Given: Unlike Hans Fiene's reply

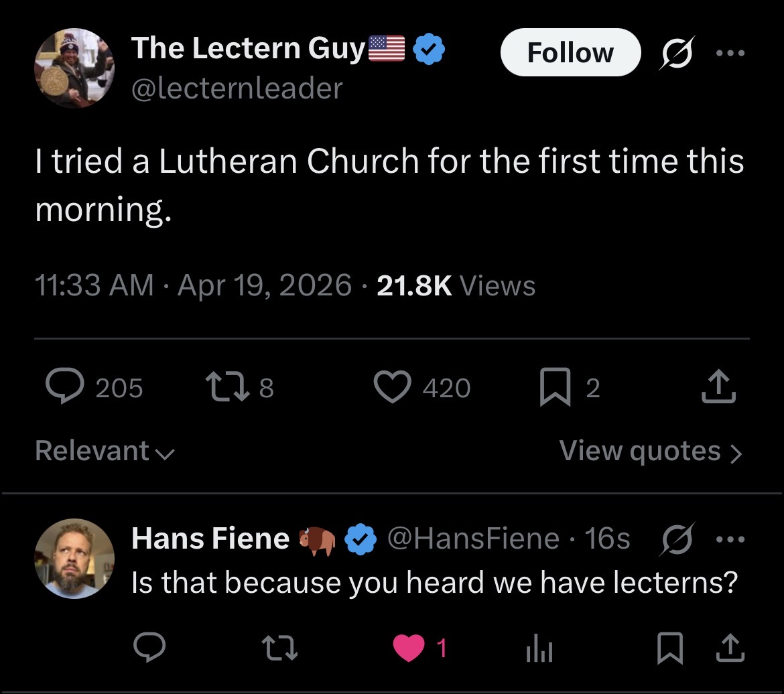Looking at the screenshot, I should [409, 648].
